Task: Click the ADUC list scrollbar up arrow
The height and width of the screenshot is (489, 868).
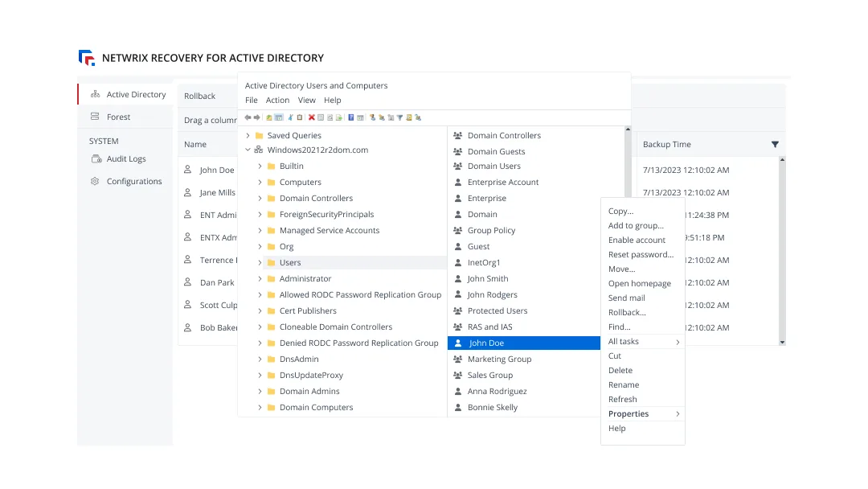Action: coord(628,129)
